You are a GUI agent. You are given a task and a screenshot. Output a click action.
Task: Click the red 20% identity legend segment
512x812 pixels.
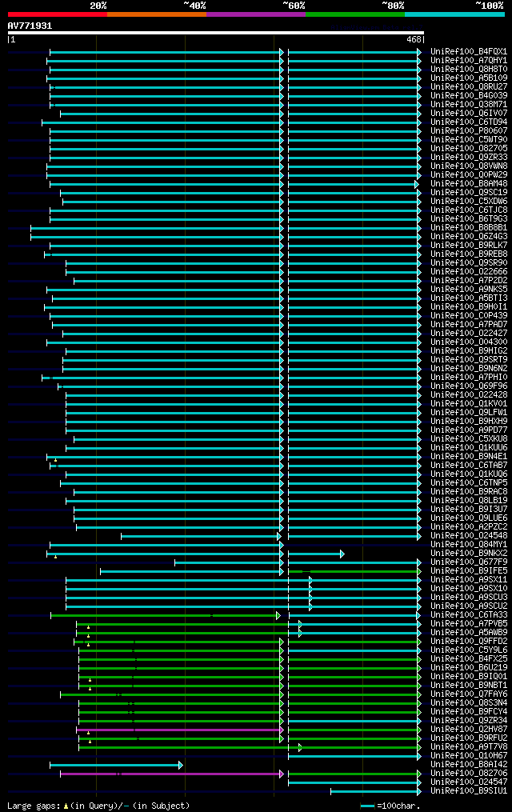(x=58, y=14)
